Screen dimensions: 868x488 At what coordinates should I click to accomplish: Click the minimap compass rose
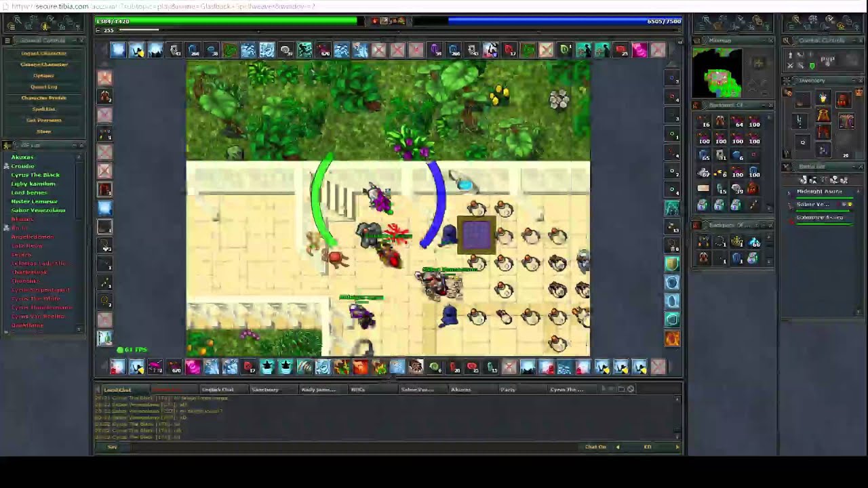(758, 64)
